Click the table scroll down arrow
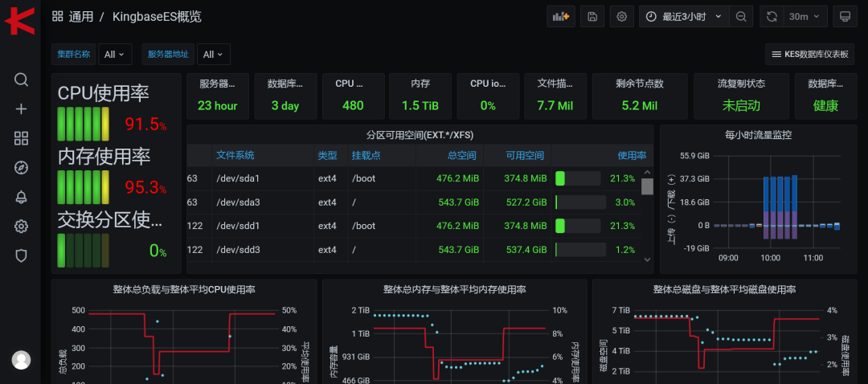The image size is (868, 384). 648,259
